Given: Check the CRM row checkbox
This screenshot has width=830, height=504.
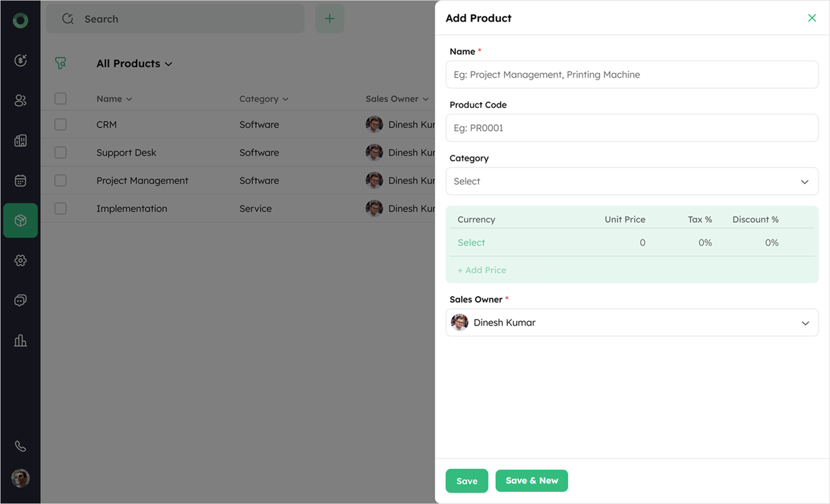Looking at the screenshot, I should pyautogui.click(x=61, y=124).
